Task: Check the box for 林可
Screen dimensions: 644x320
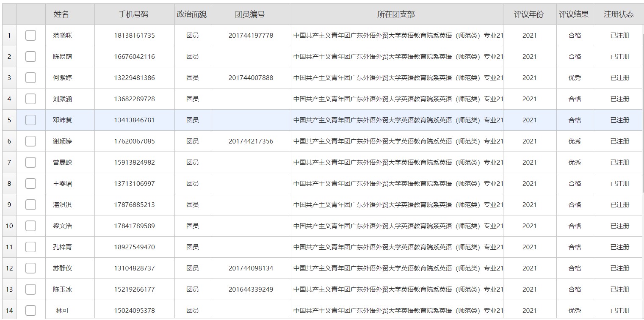Action: (30, 311)
